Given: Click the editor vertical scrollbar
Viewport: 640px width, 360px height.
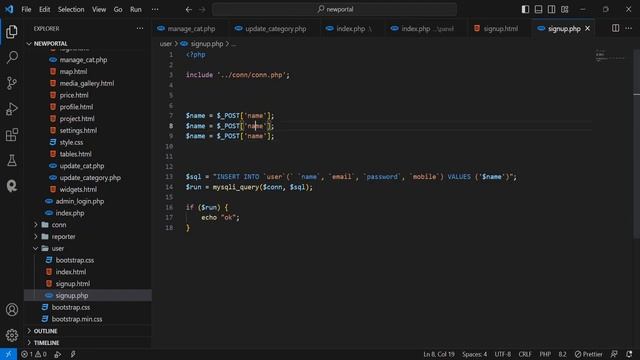Looking at the screenshot, I should [637, 143].
